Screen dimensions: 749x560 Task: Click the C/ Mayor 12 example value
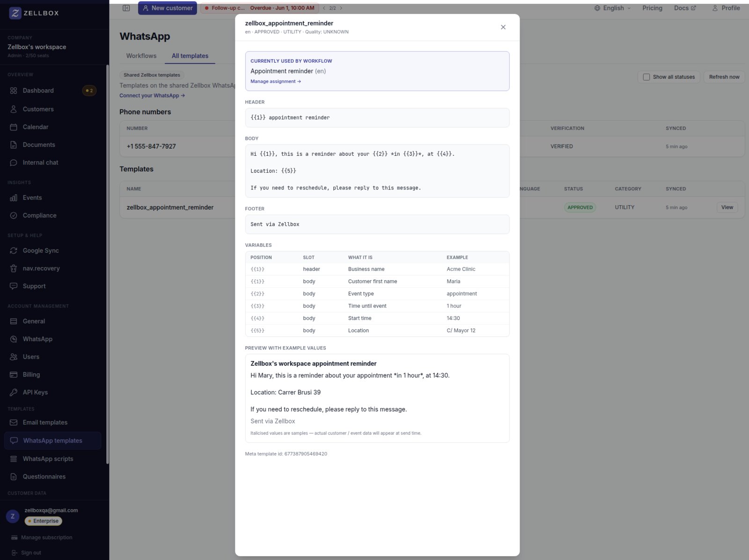[x=461, y=330]
